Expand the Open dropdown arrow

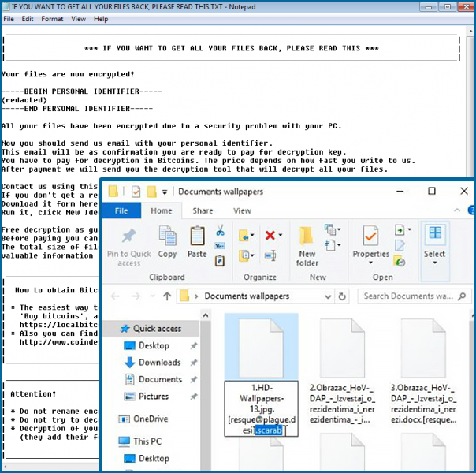pos(410,230)
